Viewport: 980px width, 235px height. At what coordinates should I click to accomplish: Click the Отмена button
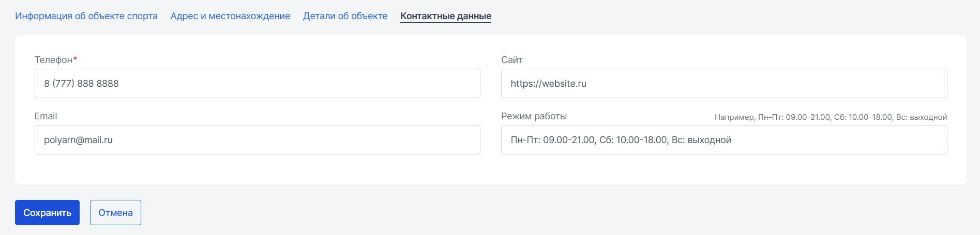click(115, 213)
